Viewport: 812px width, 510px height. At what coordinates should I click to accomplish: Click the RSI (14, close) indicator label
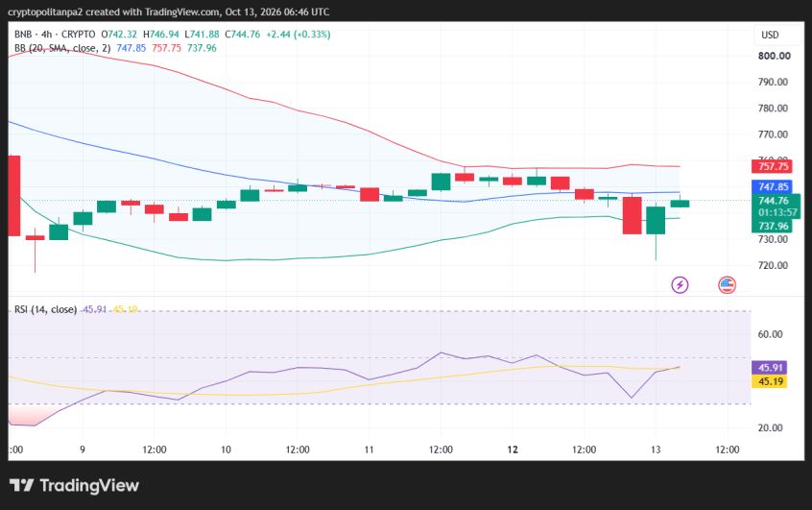point(45,309)
